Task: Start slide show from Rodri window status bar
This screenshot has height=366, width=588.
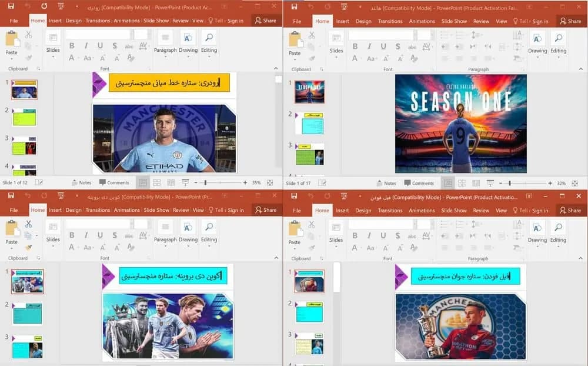Action: click(x=185, y=182)
